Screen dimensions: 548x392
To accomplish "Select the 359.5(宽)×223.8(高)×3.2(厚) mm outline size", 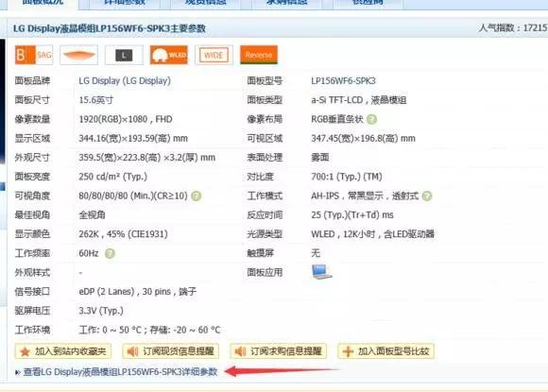I will 146,158.
